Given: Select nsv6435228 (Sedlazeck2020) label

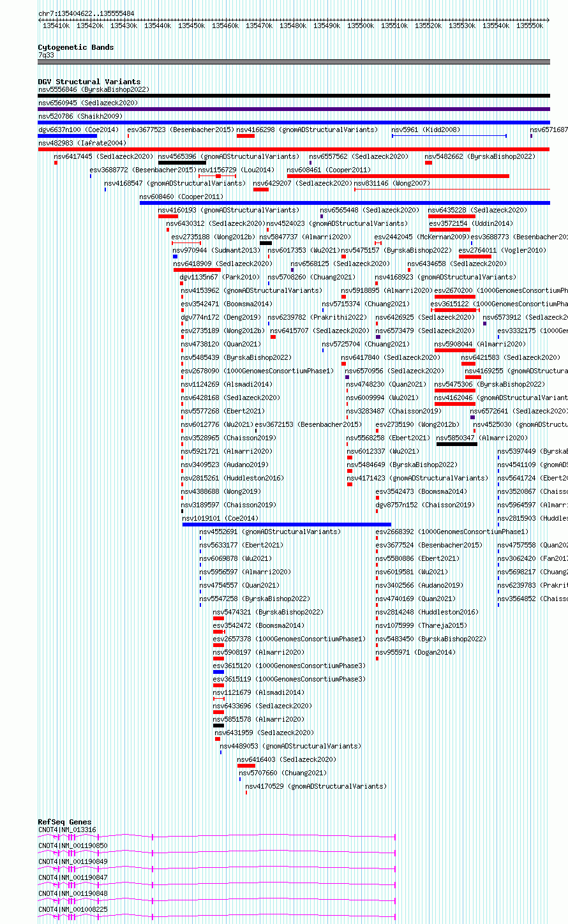Looking at the screenshot, I should click(477, 210).
